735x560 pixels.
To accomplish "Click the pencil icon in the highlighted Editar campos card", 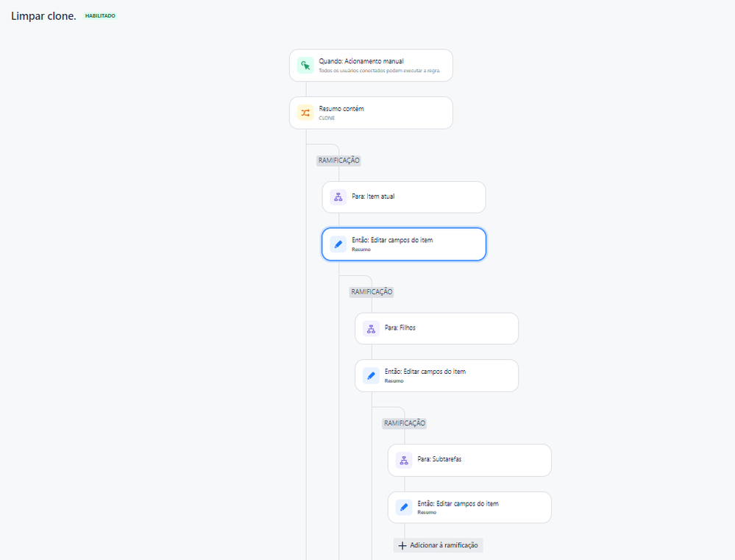I will point(338,244).
